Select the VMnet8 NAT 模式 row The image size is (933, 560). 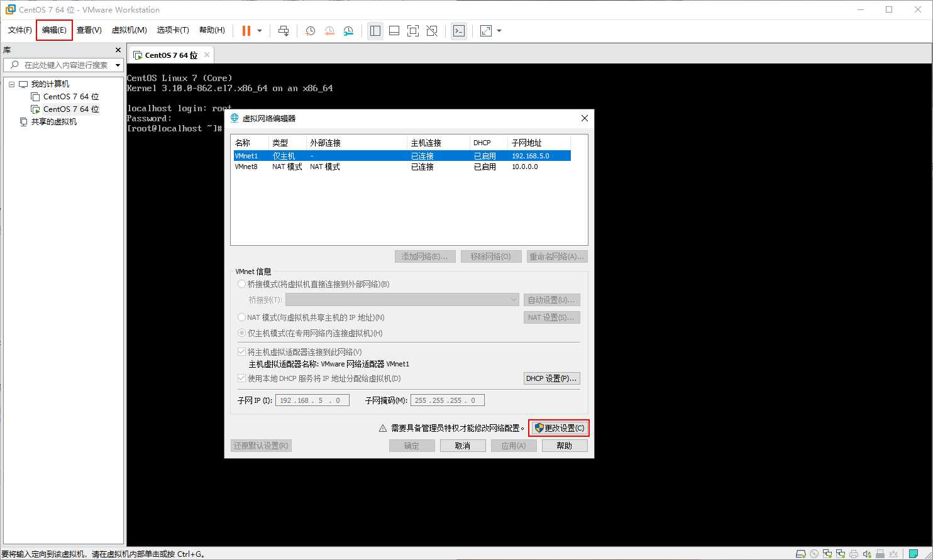click(402, 167)
